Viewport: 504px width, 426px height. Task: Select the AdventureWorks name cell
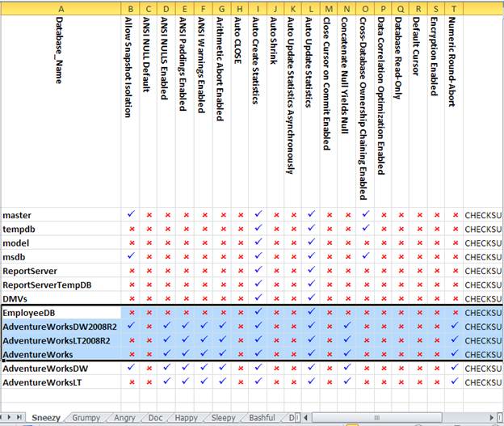(x=61, y=354)
